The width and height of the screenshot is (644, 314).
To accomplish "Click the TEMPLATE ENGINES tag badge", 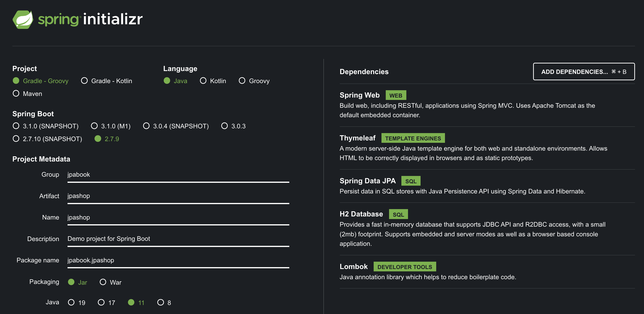I will [413, 138].
